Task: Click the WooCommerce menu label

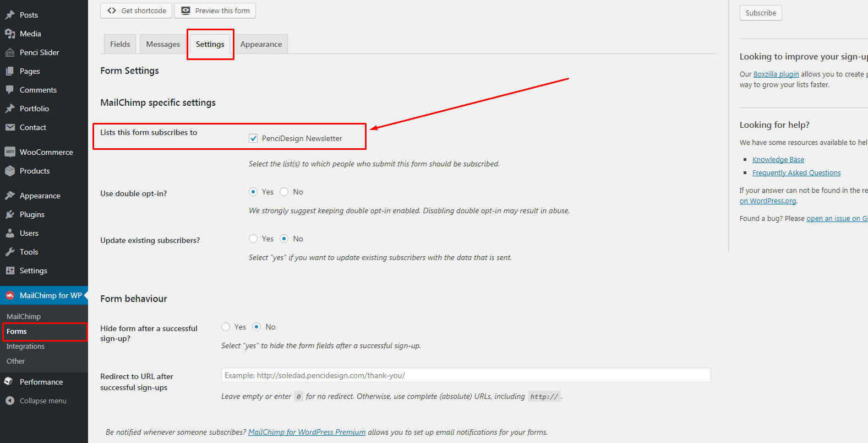Action: (x=46, y=152)
